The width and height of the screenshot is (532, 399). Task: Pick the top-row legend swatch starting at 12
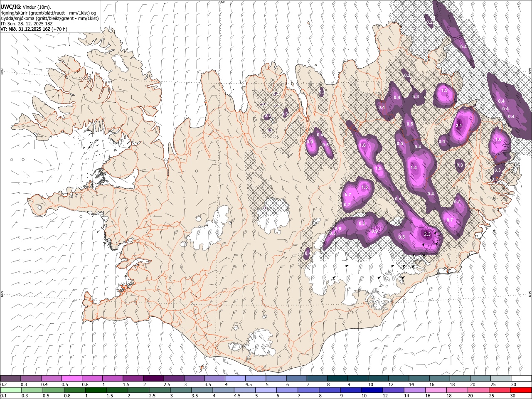point(399,378)
